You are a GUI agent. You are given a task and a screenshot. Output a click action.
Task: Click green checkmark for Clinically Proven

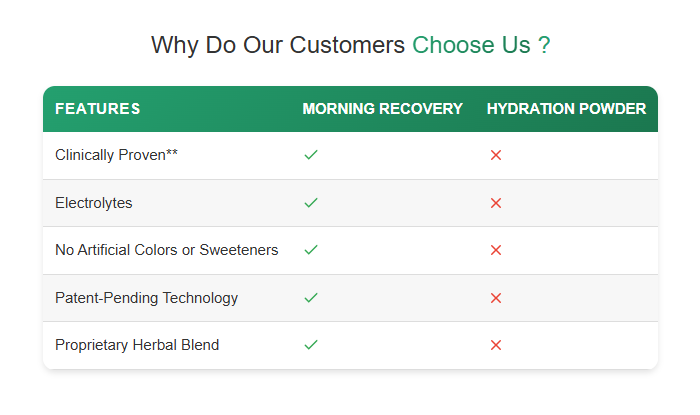[311, 155]
